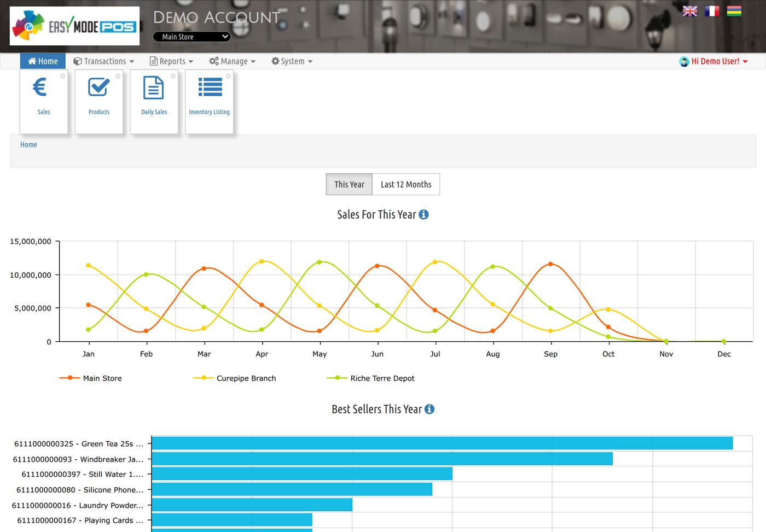The image size is (766, 532).
Task: Open the Main Store selector dropdown
Action: pyautogui.click(x=191, y=37)
